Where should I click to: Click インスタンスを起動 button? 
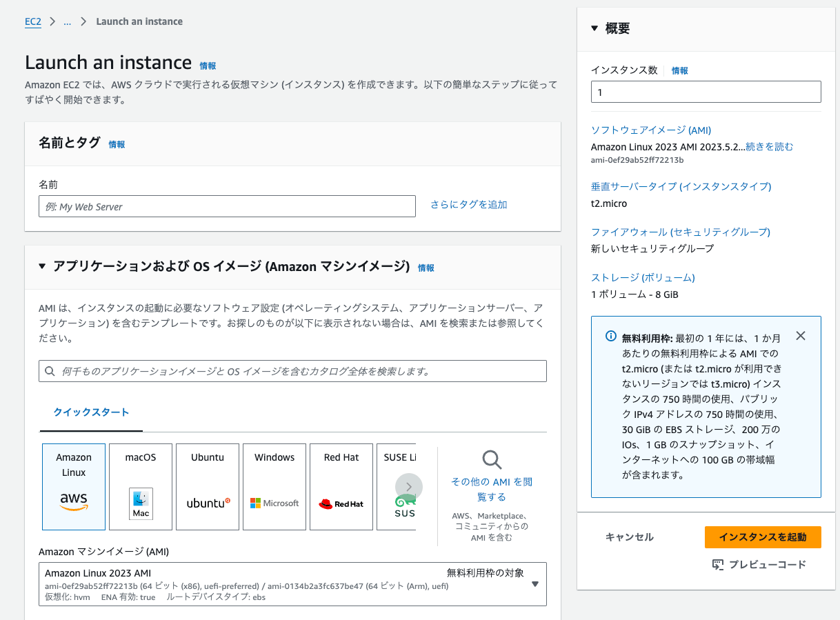point(763,537)
